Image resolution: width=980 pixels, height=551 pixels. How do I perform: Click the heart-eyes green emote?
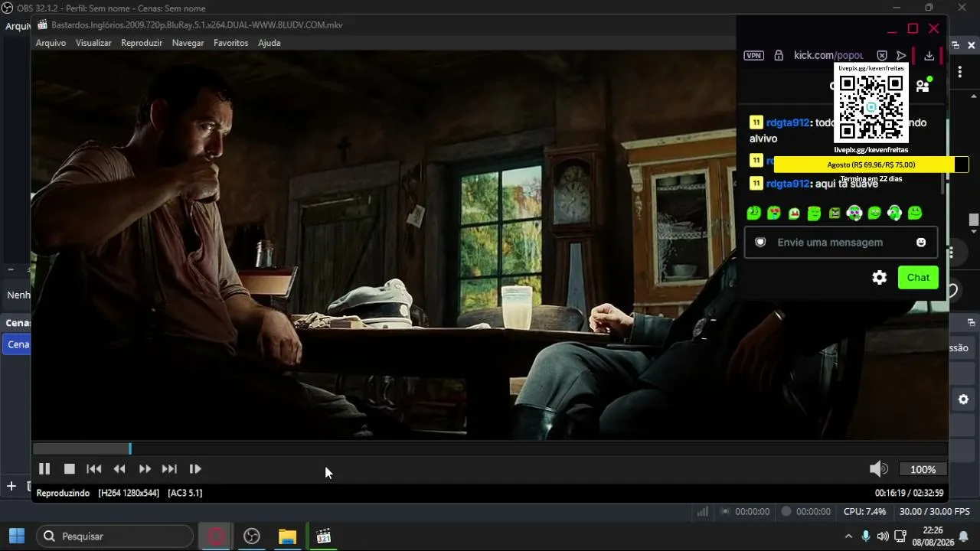click(x=774, y=213)
